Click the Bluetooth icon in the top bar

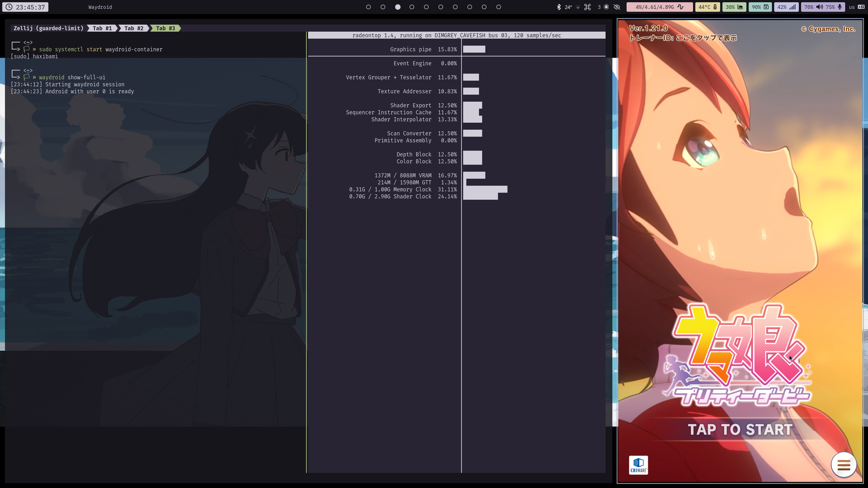(x=559, y=7)
